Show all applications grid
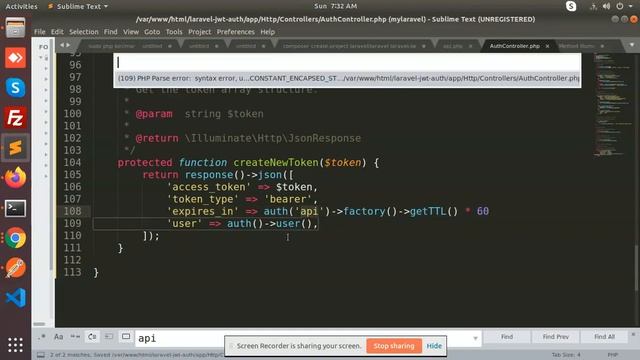The width and height of the screenshot is (640, 360). pos(16,345)
